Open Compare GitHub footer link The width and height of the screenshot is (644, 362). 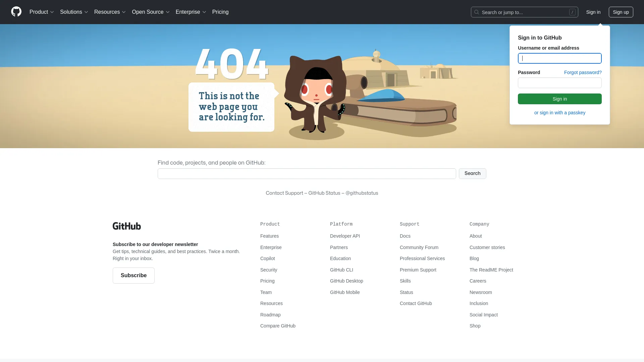point(278,326)
